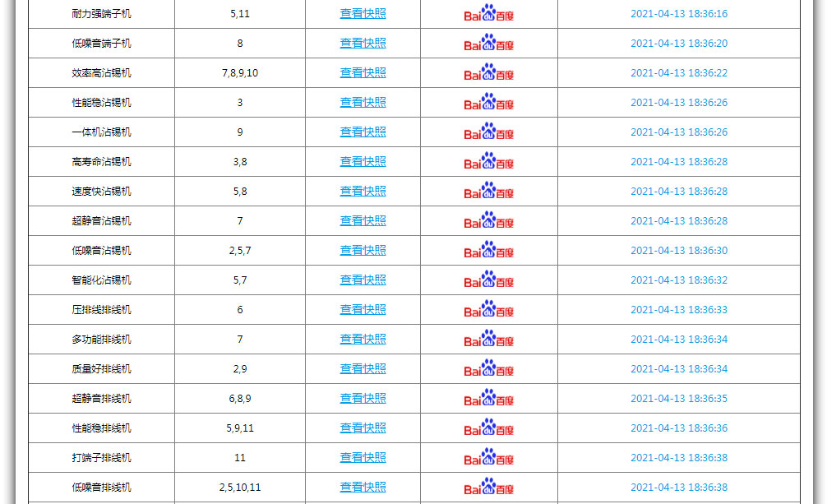Click Baidu logo in 一体机沾锡机 row
827x504 pixels.
tap(489, 132)
